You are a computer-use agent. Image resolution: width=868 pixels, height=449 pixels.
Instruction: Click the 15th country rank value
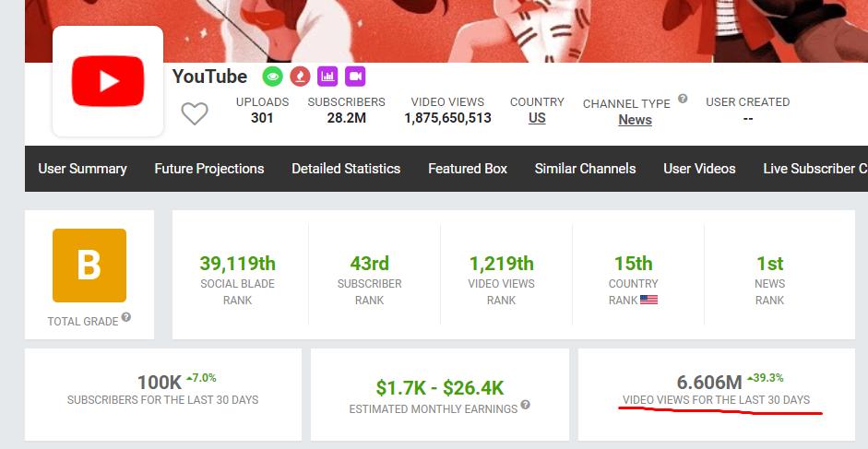pyautogui.click(x=634, y=264)
